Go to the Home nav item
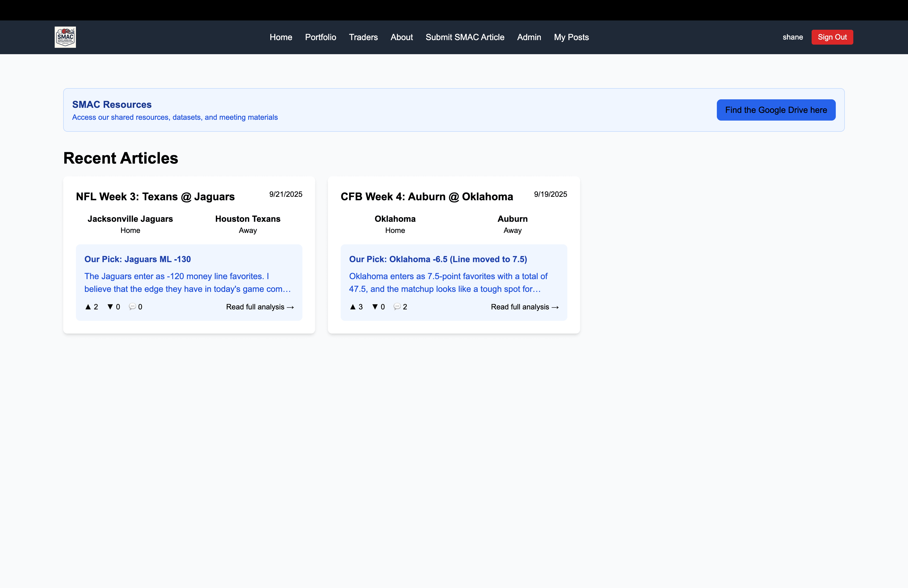The image size is (908, 588). [281, 37]
